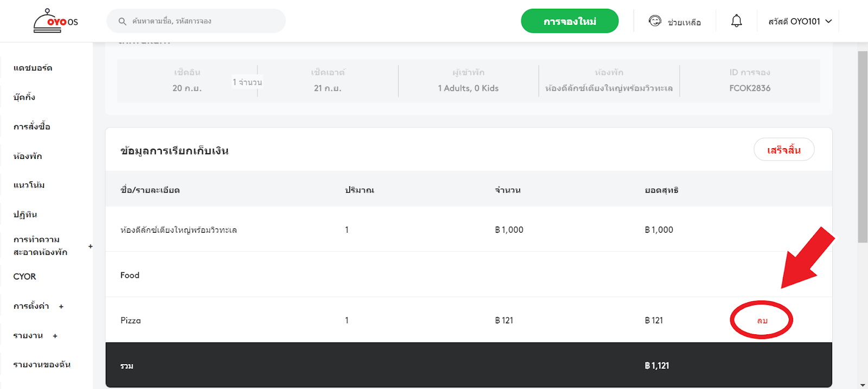
Task: Open the OYO OS logo home
Action: [56, 21]
